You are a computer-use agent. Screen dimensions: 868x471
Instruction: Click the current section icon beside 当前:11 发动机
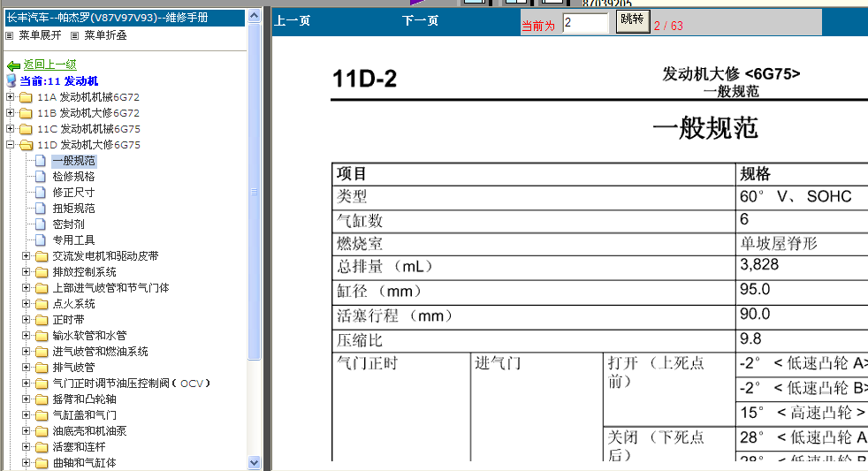(x=11, y=80)
